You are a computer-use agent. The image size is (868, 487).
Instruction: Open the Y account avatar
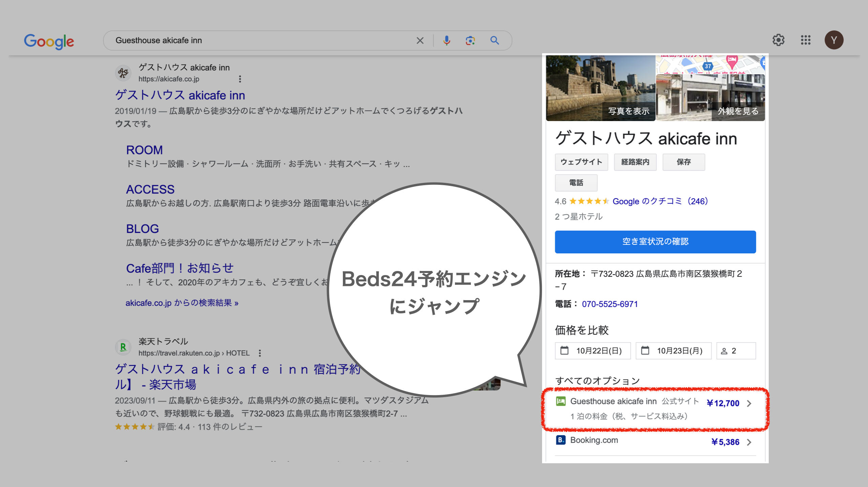point(834,40)
